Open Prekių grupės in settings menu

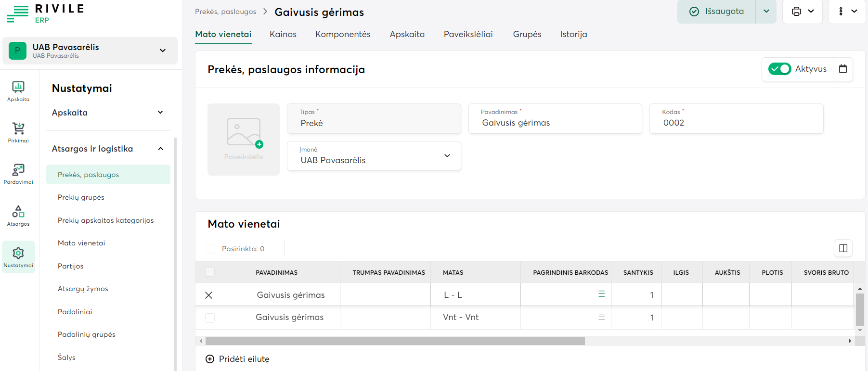click(x=81, y=197)
